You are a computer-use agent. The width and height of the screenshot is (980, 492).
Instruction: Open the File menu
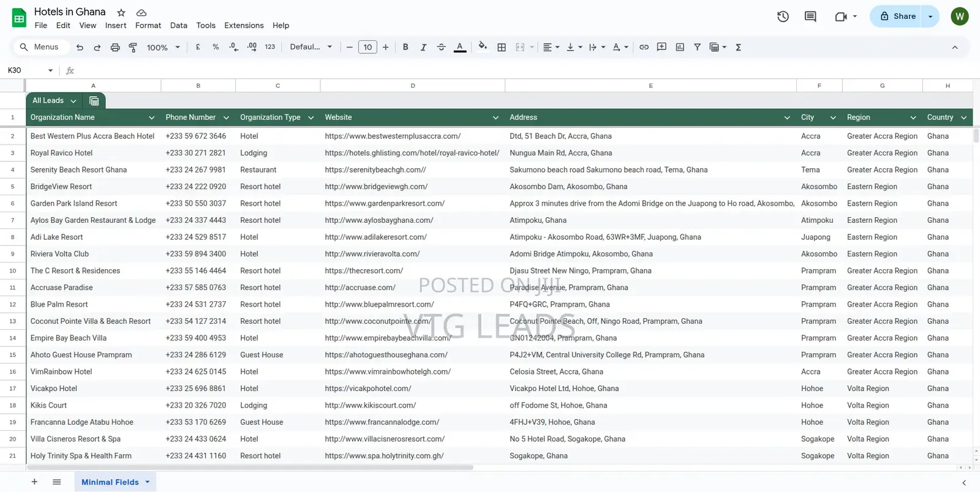(41, 26)
